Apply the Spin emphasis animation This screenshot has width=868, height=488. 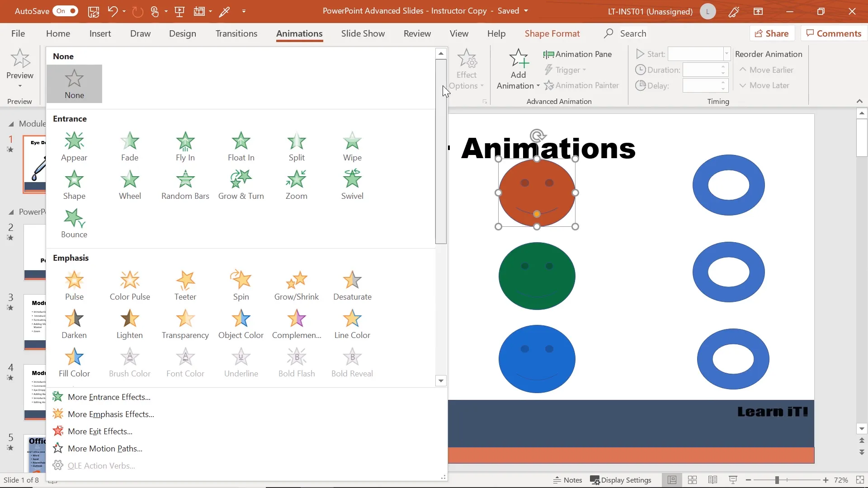(x=241, y=286)
